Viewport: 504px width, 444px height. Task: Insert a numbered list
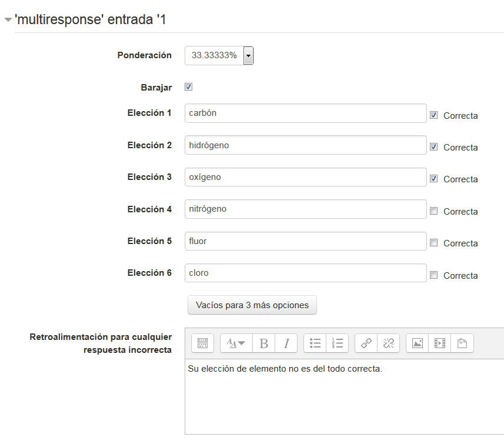[x=337, y=343]
